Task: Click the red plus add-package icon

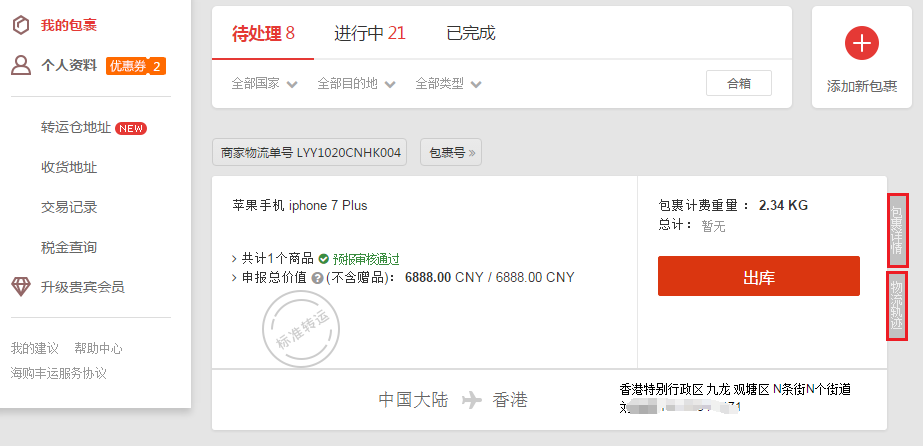Action: (862, 43)
